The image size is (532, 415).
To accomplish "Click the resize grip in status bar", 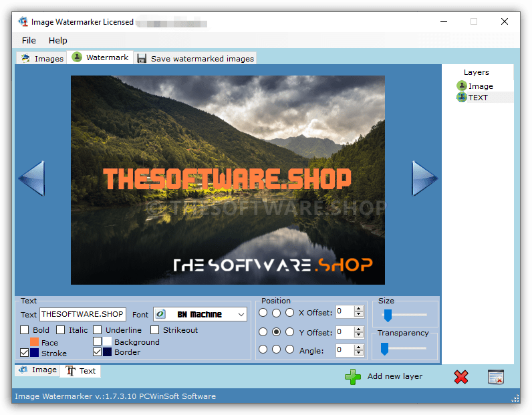I will pyautogui.click(x=515, y=398).
